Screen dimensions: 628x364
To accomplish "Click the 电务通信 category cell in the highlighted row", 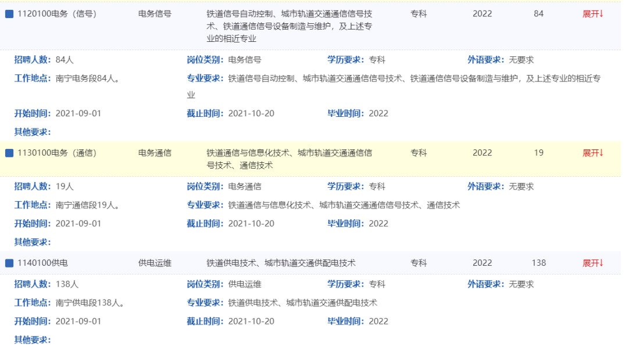I will (x=155, y=153).
